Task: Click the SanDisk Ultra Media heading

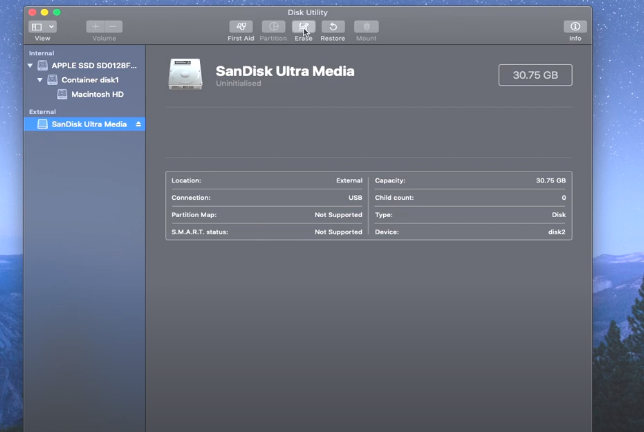Action: click(285, 71)
